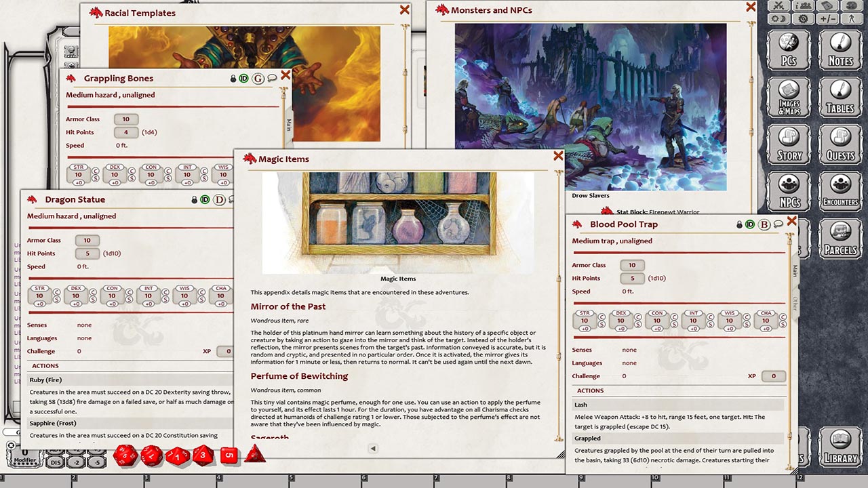868x488 pixels.
Task: Open the Library window
Action: [840, 448]
